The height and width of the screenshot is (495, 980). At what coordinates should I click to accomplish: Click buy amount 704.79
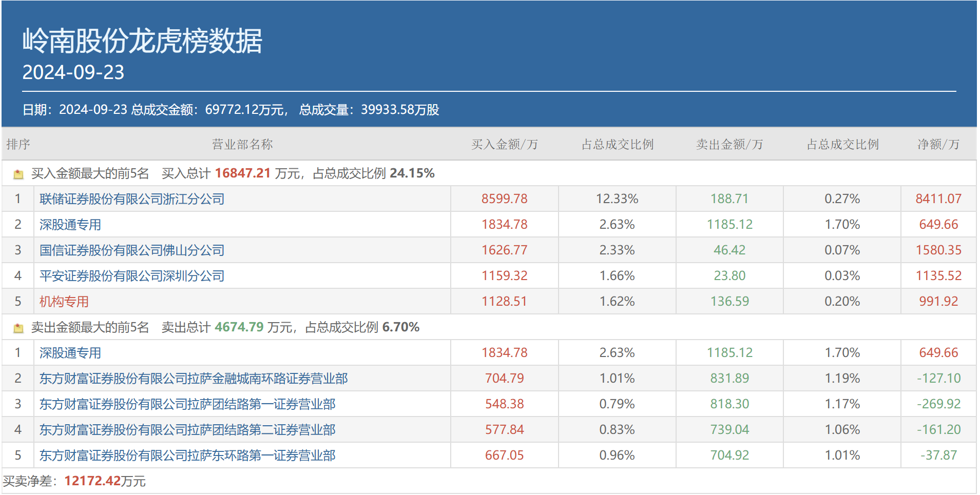[505, 379]
